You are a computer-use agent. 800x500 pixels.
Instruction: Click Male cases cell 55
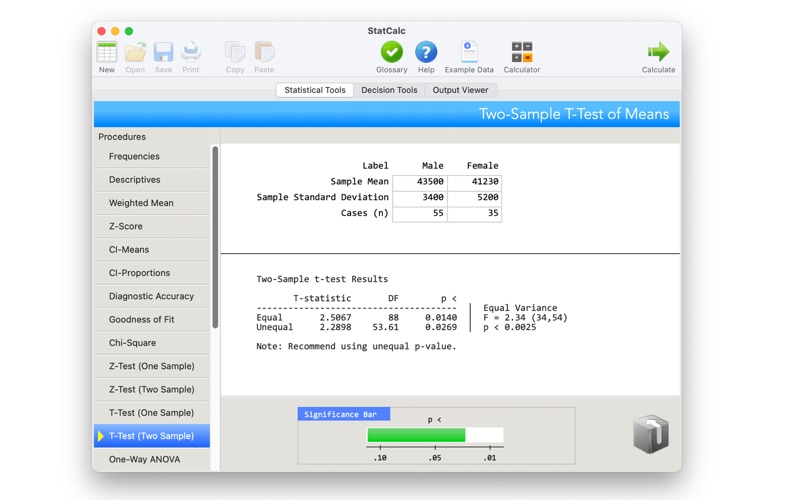420,213
